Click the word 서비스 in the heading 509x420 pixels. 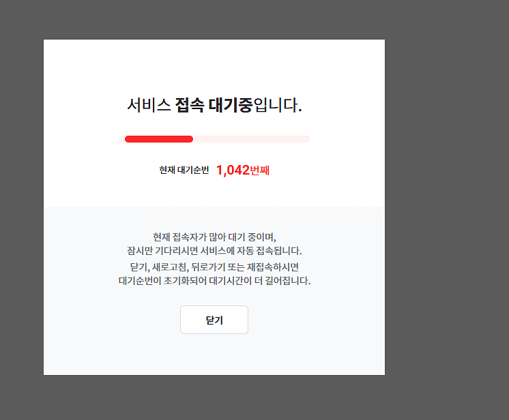pyautogui.click(x=149, y=106)
